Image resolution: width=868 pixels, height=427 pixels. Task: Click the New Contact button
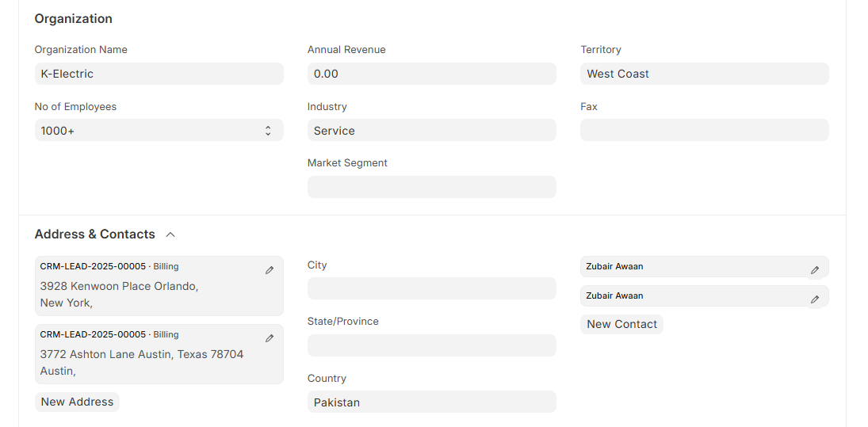(621, 324)
